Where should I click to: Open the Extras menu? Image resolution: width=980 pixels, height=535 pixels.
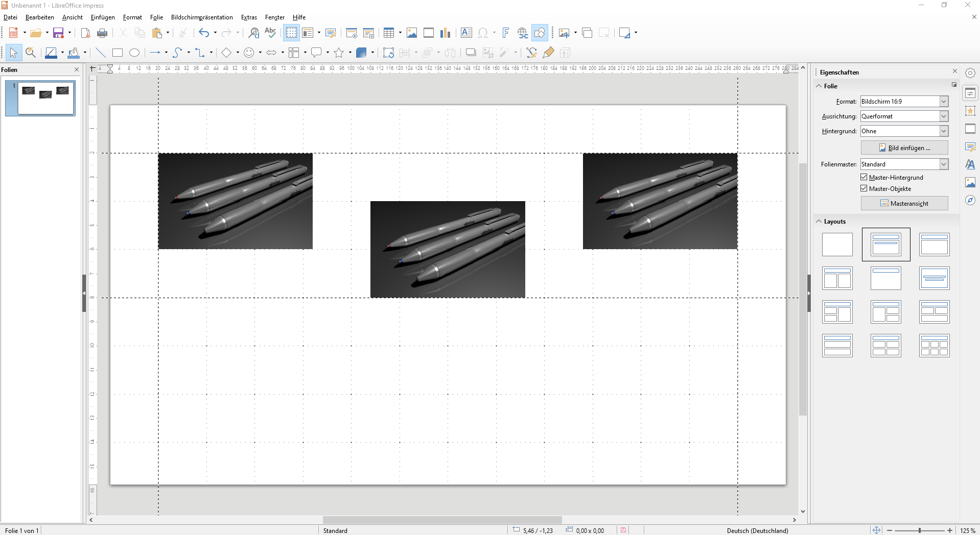coord(249,17)
